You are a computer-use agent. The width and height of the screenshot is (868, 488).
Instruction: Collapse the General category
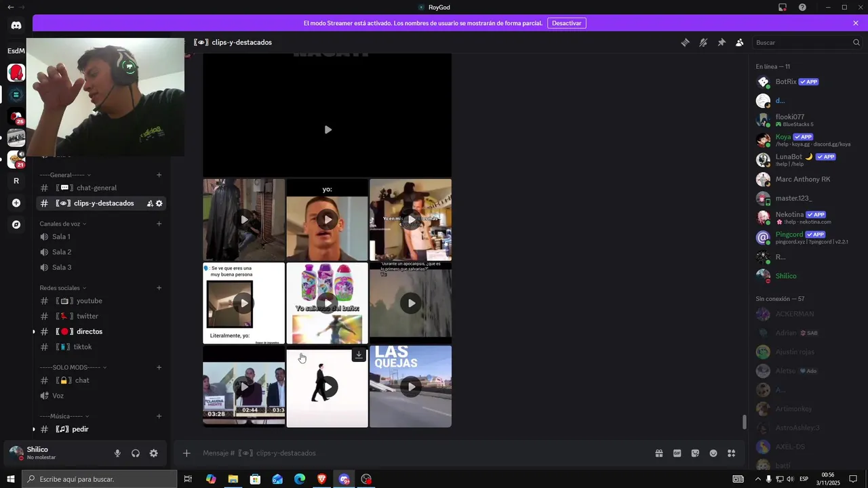[x=65, y=175]
